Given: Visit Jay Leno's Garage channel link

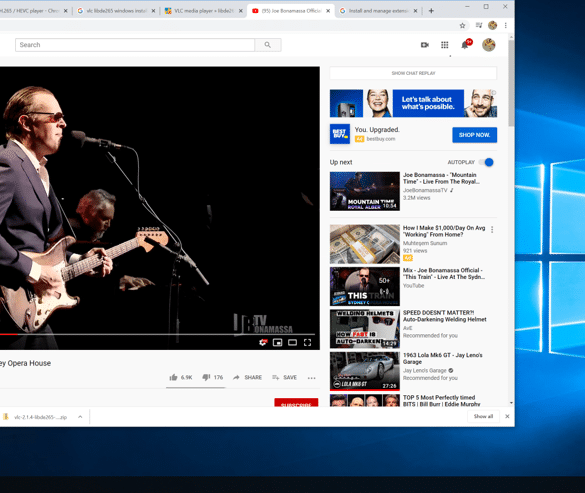Looking at the screenshot, I should [425, 370].
